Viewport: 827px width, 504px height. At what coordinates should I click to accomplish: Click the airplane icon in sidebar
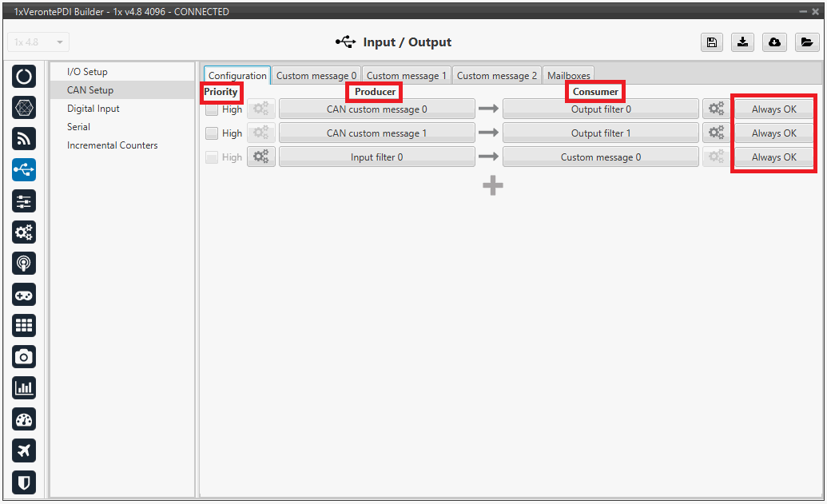pos(24,450)
